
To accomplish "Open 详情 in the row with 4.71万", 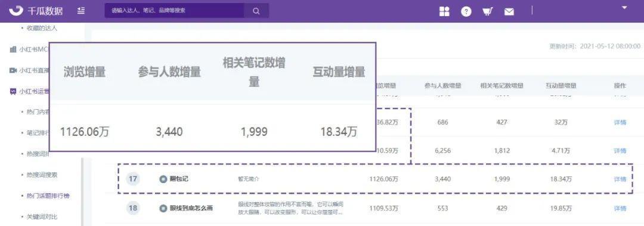I will 620,151.
